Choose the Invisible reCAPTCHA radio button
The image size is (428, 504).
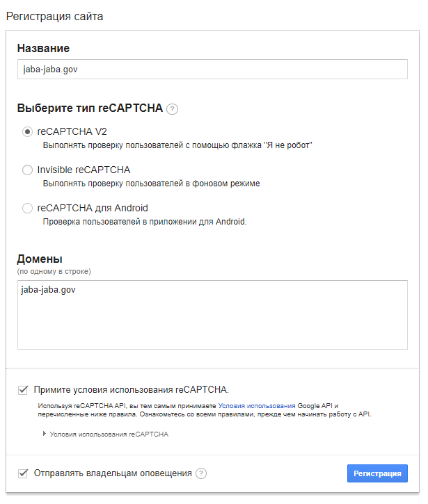pyautogui.click(x=27, y=170)
